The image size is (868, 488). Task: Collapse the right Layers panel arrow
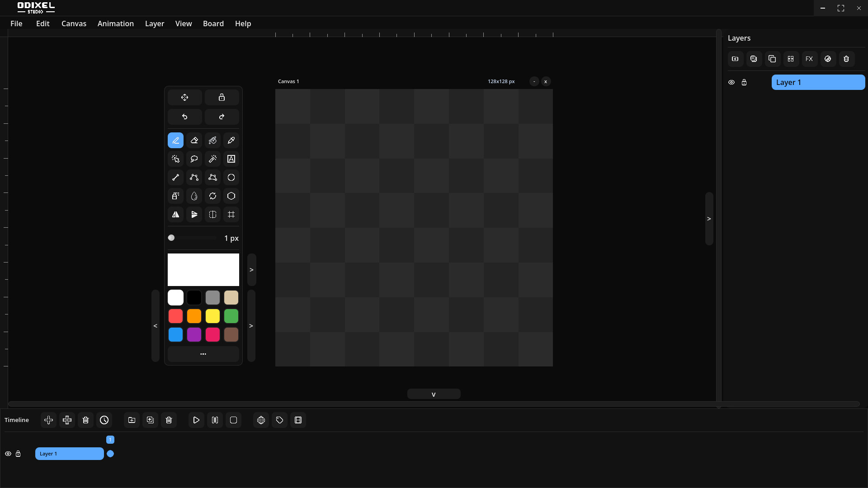(709, 219)
